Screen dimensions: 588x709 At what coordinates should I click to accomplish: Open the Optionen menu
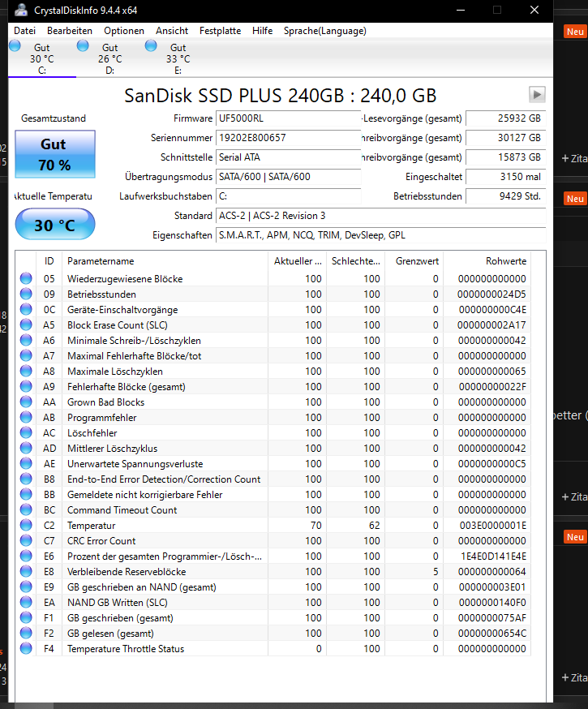pos(124,31)
